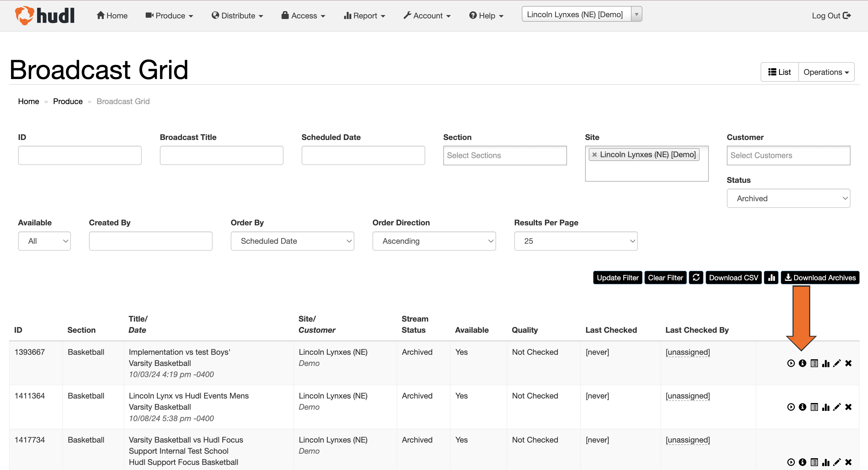Toggle the List view button
Viewport: 868px width, 470px height.
click(779, 72)
